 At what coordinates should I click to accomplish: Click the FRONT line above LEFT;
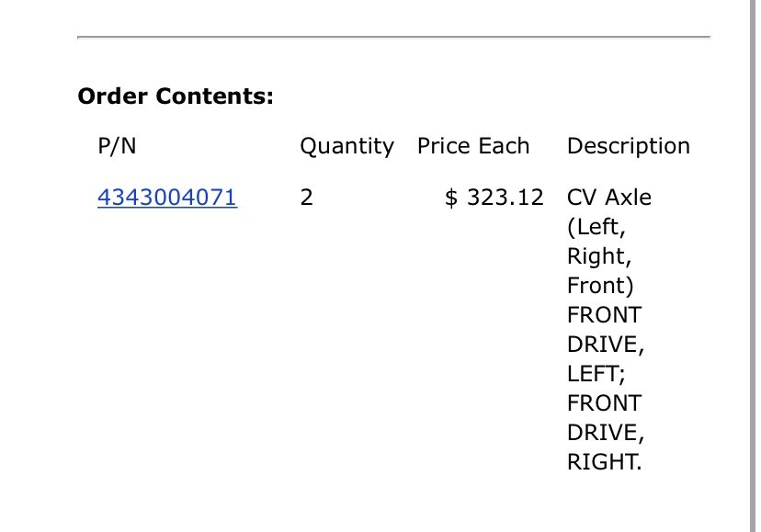click(604, 315)
